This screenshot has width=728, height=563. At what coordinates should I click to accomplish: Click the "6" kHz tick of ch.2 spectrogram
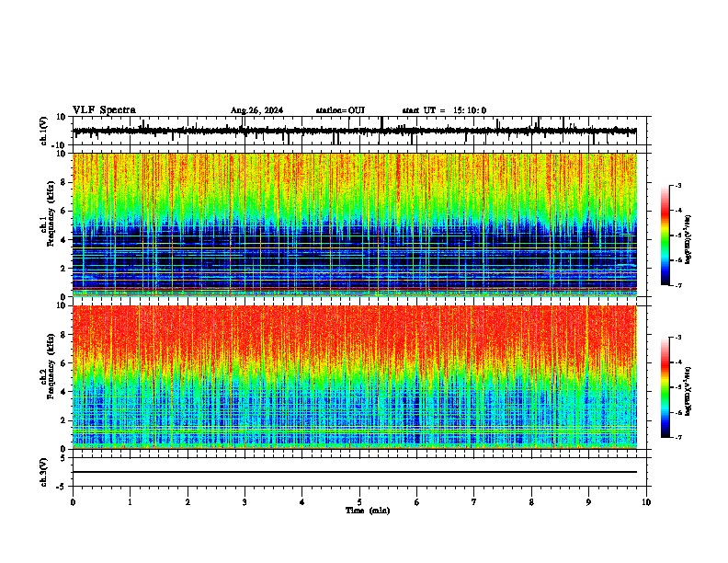[x=63, y=363]
